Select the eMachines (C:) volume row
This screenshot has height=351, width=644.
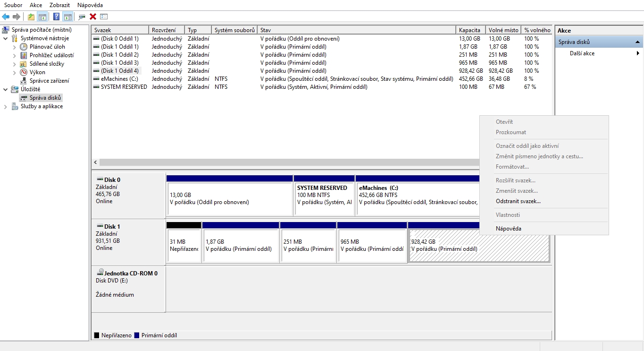(x=119, y=79)
